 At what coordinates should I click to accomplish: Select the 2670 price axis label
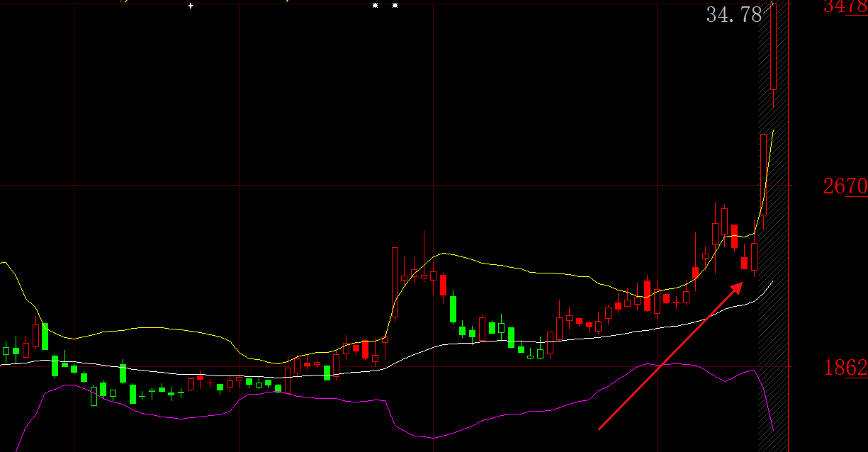pyautogui.click(x=845, y=187)
